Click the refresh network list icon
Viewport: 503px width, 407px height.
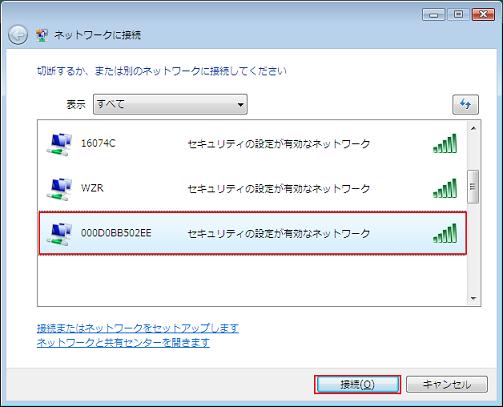pos(465,104)
